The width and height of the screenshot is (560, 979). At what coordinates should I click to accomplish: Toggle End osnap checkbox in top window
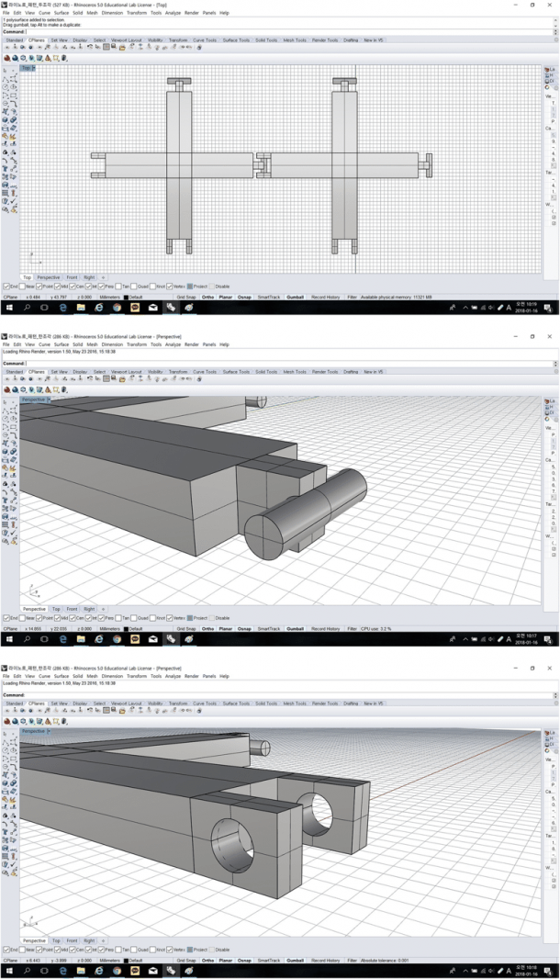[x=6, y=287]
